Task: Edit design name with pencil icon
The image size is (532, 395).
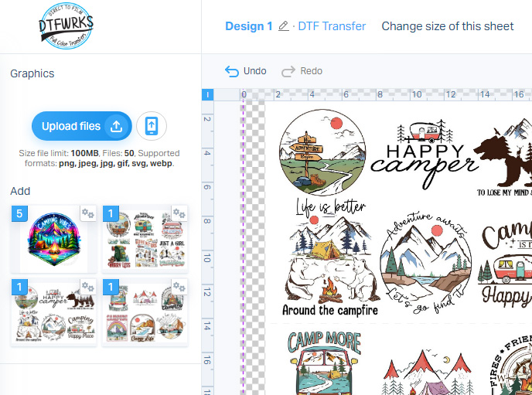Action: coord(283,26)
